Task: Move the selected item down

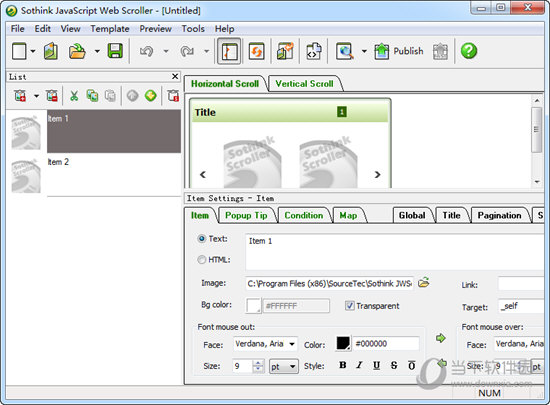Action: click(x=151, y=95)
